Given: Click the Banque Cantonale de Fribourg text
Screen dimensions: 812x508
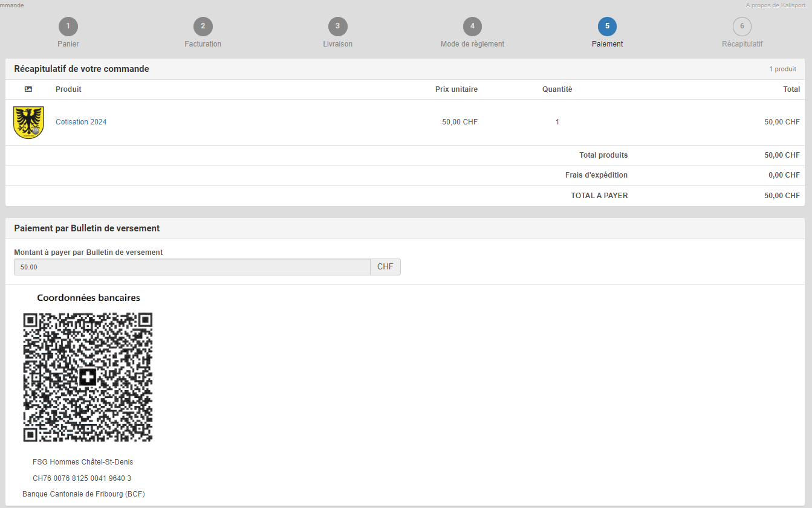Looking at the screenshot, I should click(x=83, y=494).
